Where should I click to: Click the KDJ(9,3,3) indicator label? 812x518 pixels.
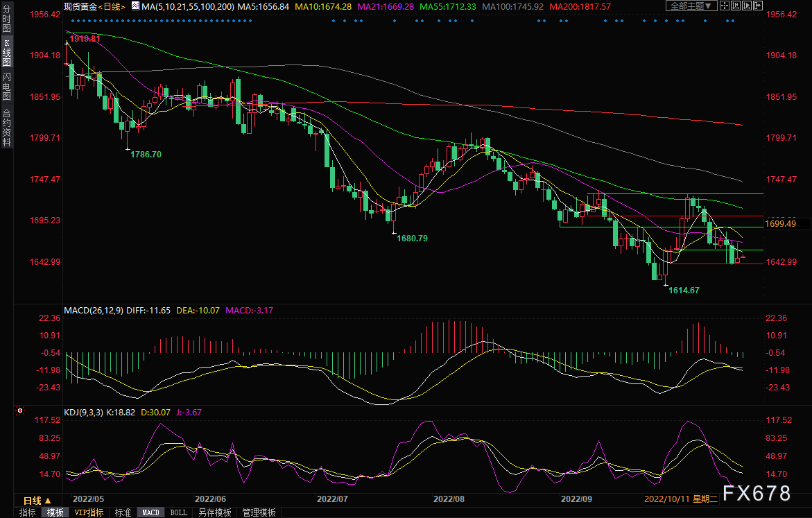pyautogui.click(x=83, y=413)
